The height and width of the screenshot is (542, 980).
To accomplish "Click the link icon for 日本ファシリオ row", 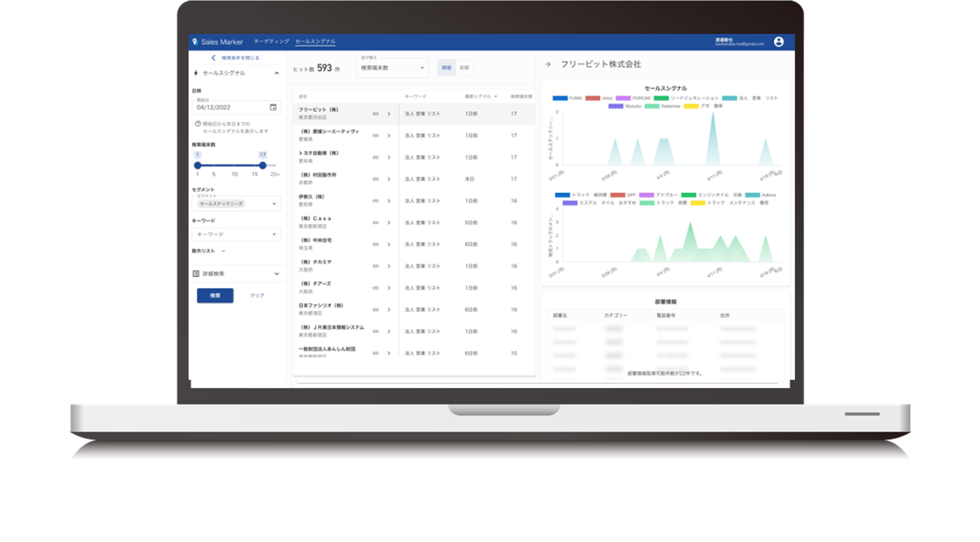I will click(375, 310).
